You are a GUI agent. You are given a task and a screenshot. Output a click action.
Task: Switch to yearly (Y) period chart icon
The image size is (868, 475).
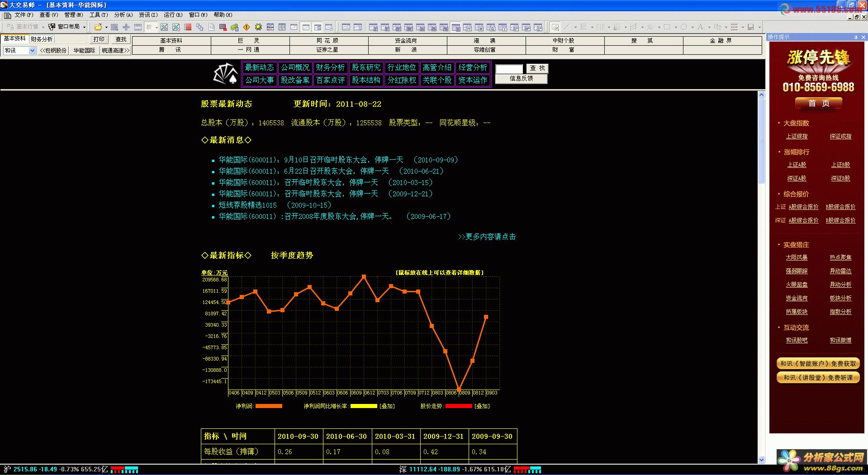(x=503, y=27)
